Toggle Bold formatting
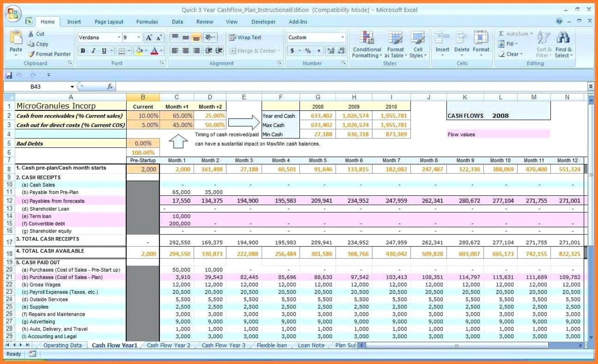 [83, 51]
